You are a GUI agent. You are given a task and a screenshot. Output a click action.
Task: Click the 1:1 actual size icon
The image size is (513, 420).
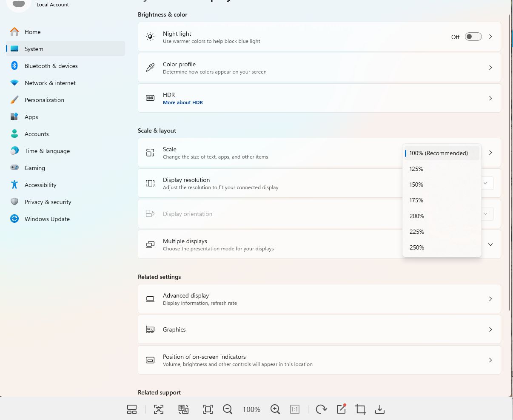tap(295, 409)
